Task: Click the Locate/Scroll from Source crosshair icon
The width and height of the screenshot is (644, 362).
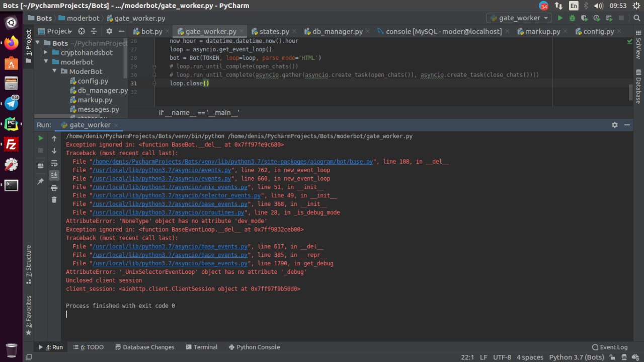Action: point(82,31)
